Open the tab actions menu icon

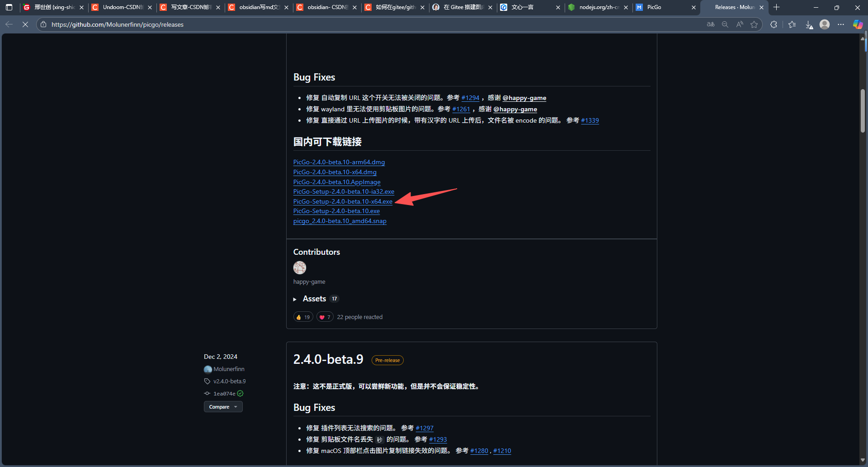tap(9, 7)
